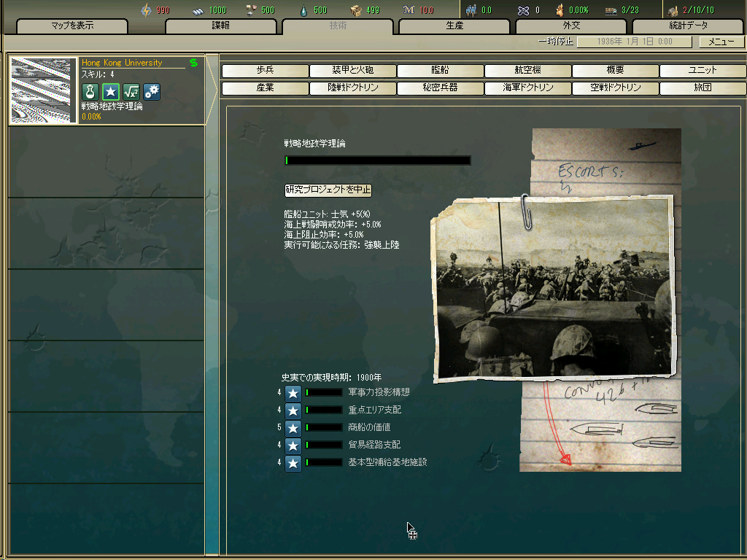Click the landing troops photograph
The height and width of the screenshot is (560, 747).
pos(554,290)
